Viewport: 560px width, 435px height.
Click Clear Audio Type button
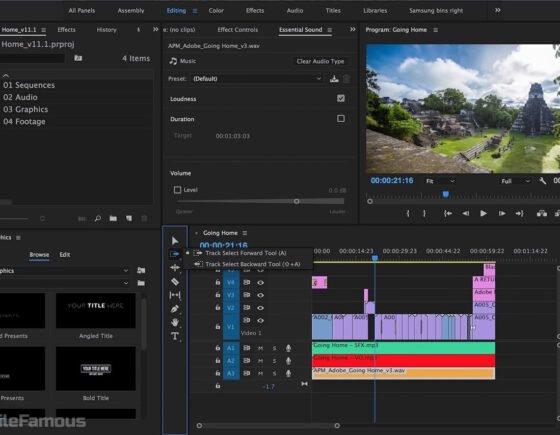click(320, 61)
